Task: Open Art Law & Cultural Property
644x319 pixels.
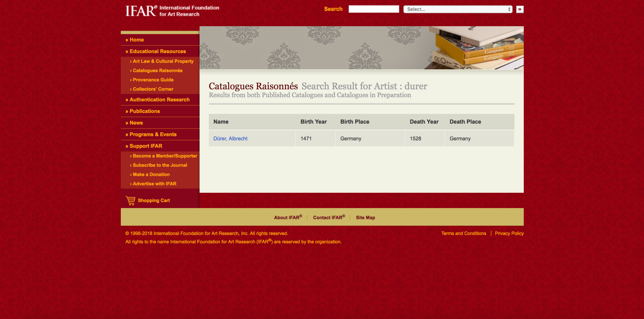Action: (163, 61)
